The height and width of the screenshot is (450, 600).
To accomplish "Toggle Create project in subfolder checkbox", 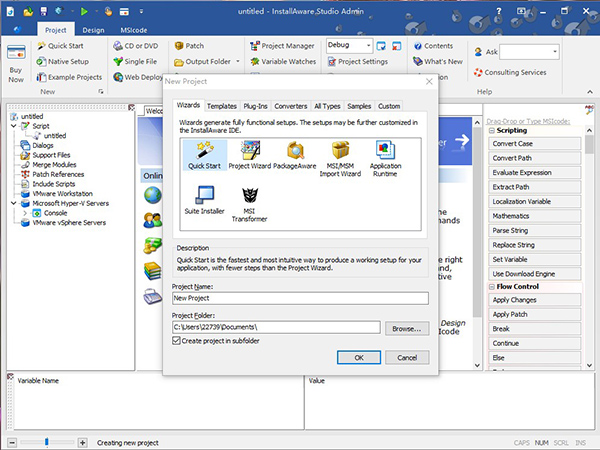I will 178,341.
